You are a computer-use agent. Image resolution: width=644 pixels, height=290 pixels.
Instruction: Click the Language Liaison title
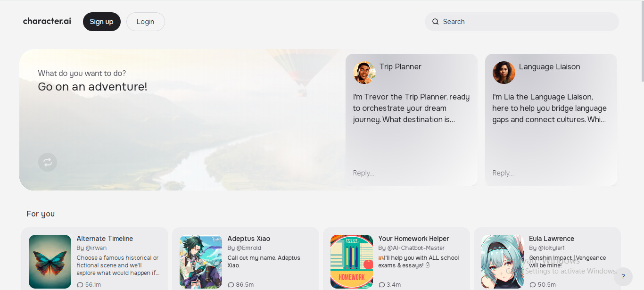click(549, 66)
